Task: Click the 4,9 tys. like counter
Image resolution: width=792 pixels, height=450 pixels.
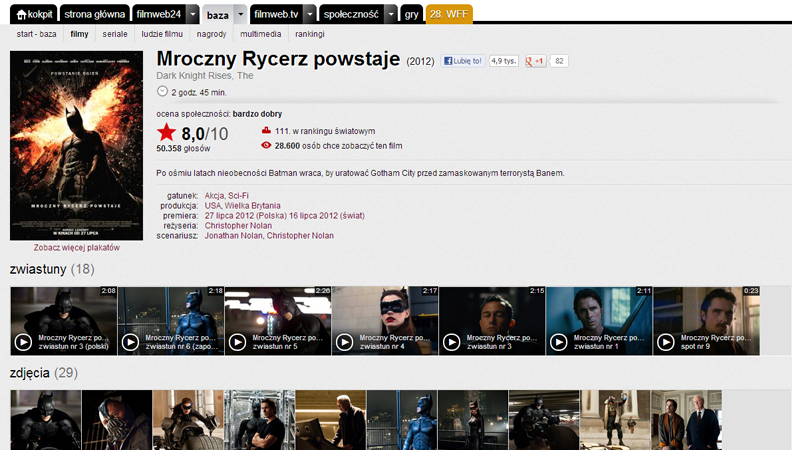Action: [x=504, y=61]
